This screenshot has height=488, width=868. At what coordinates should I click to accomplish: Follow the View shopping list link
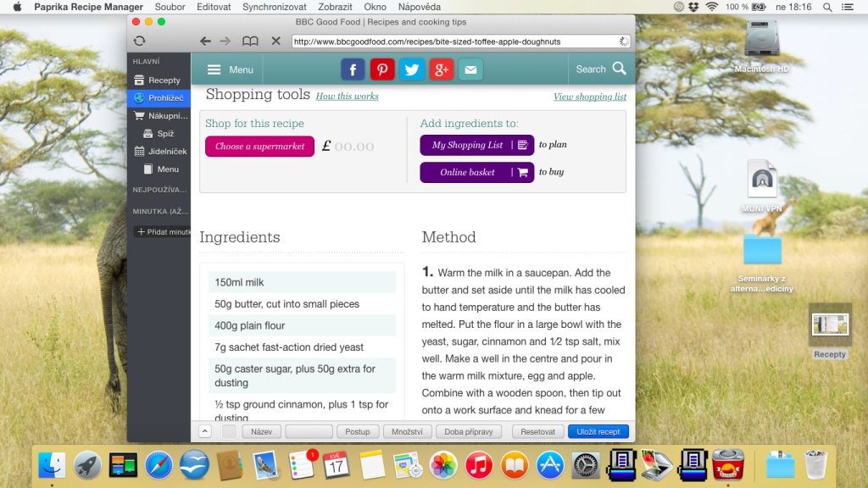[x=590, y=97]
